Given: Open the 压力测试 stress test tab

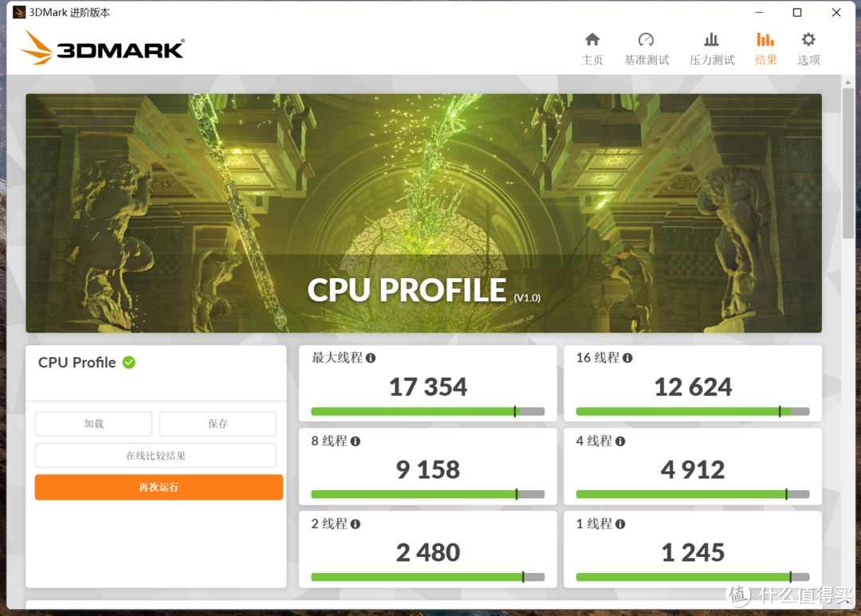Looking at the screenshot, I should tap(712, 49).
